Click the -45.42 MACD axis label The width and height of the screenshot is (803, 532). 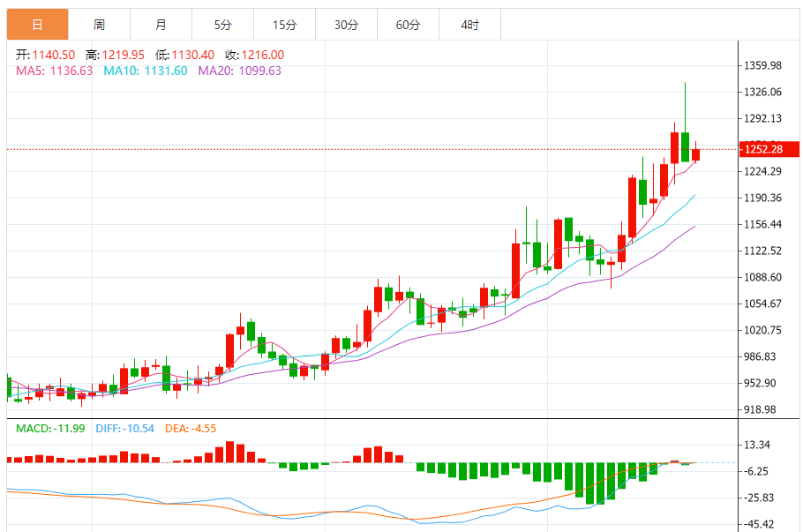pyautogui.click(x=759, y=524)
